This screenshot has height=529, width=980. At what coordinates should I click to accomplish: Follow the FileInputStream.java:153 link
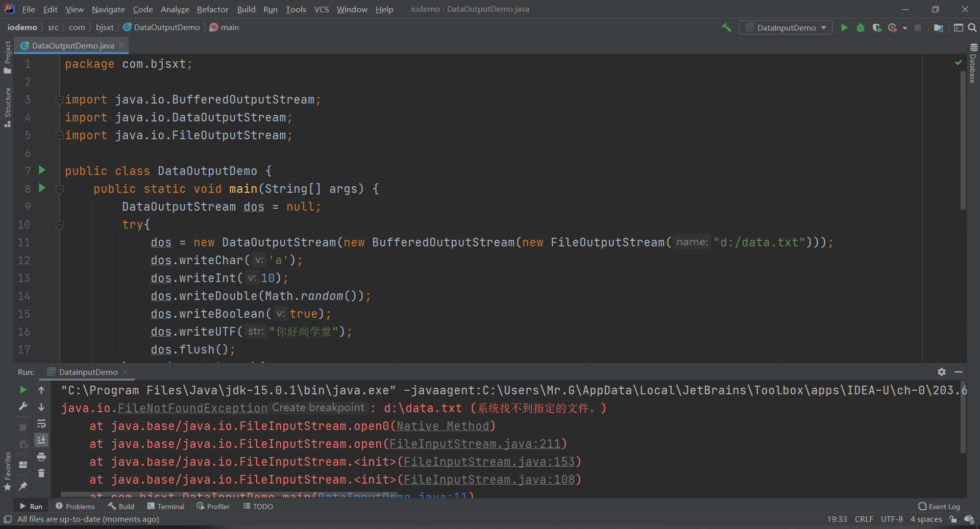[x=489, y=462]
